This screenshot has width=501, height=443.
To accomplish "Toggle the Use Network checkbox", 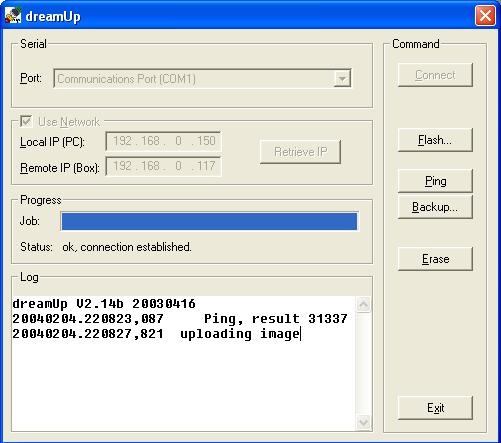I will click(x=26, y=121).
